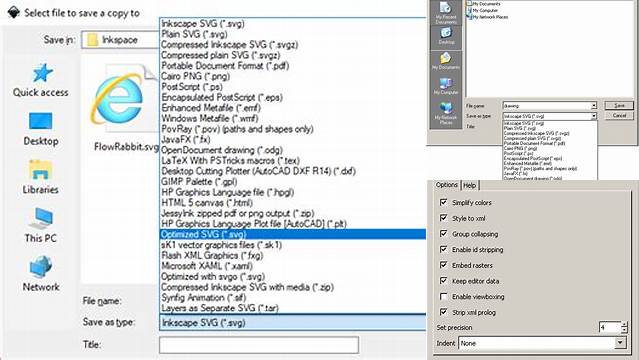Open the Save as type combo box

(292, 322)
